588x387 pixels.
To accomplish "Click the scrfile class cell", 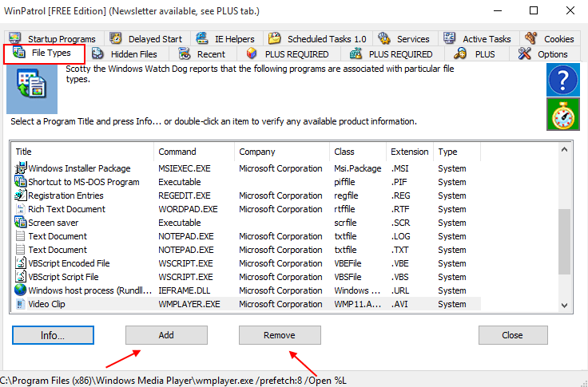I will [345, 222].
